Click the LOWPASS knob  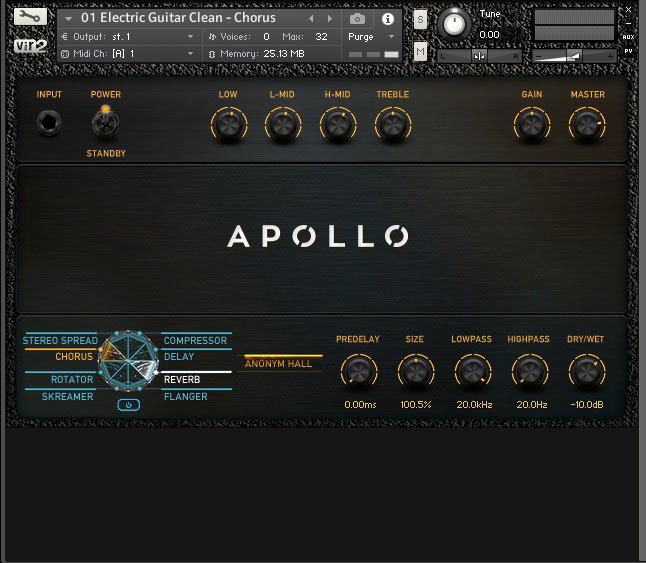click(473, 372)
